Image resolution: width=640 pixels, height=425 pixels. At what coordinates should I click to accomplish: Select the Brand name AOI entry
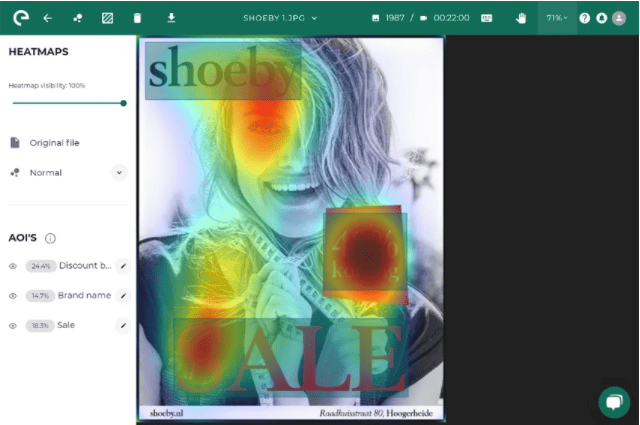click(83, 296)
